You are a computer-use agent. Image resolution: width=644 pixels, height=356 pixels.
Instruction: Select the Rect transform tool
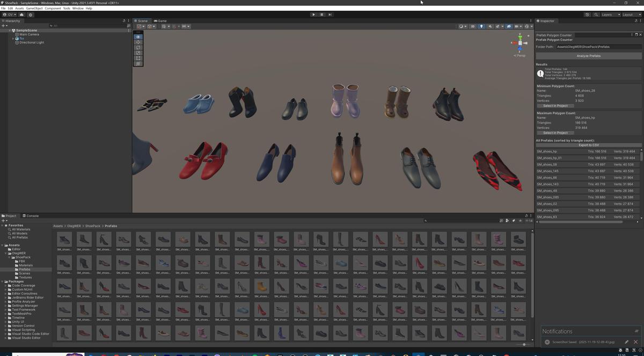point(138,58)
